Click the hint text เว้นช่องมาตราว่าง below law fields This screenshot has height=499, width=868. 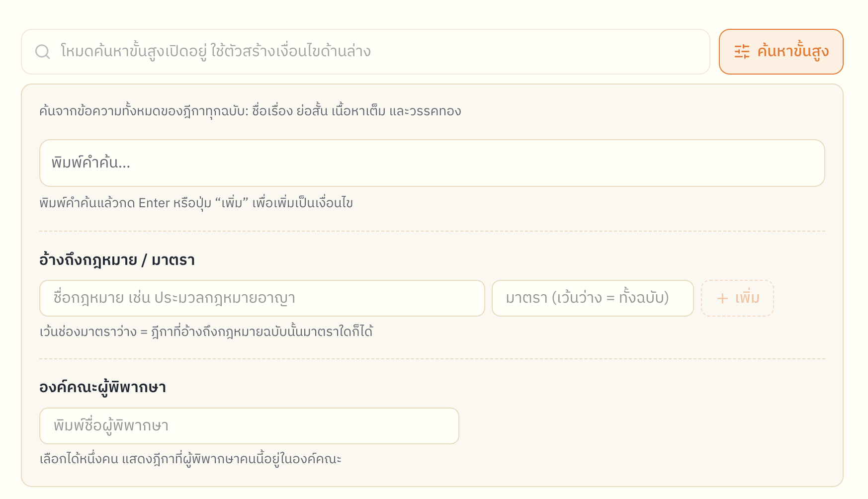coord(206,332)
